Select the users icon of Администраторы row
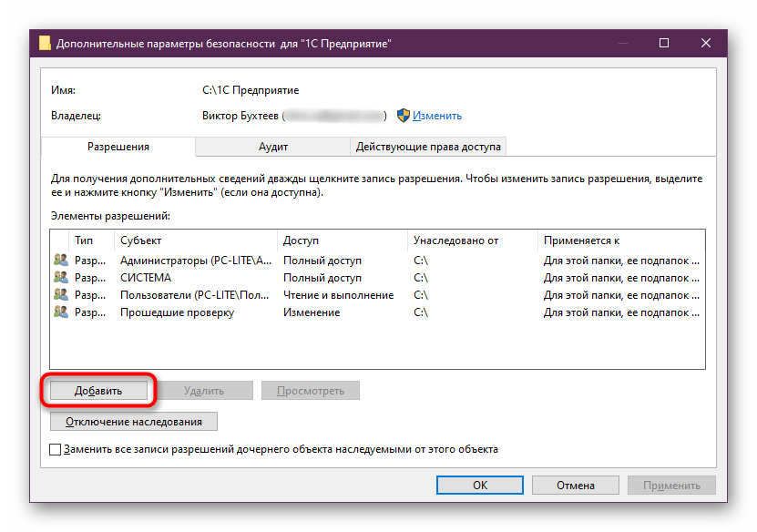Viewport: 757px width, 532px height. [61, 260]
